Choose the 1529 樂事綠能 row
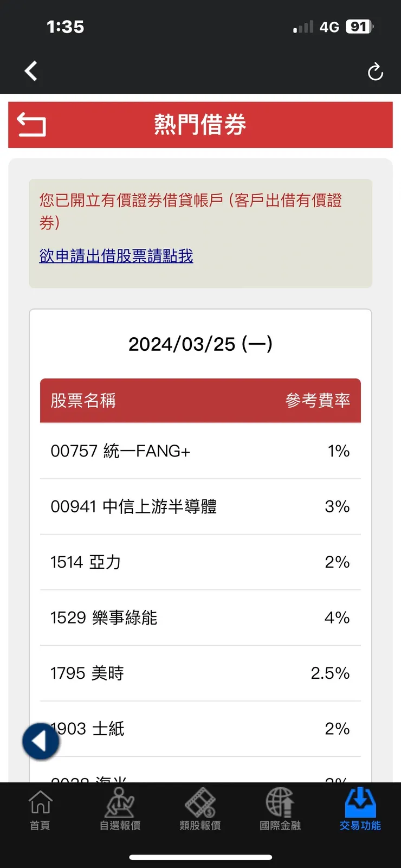The width and height of the screenshot is (401, 868). click(200, 618)
